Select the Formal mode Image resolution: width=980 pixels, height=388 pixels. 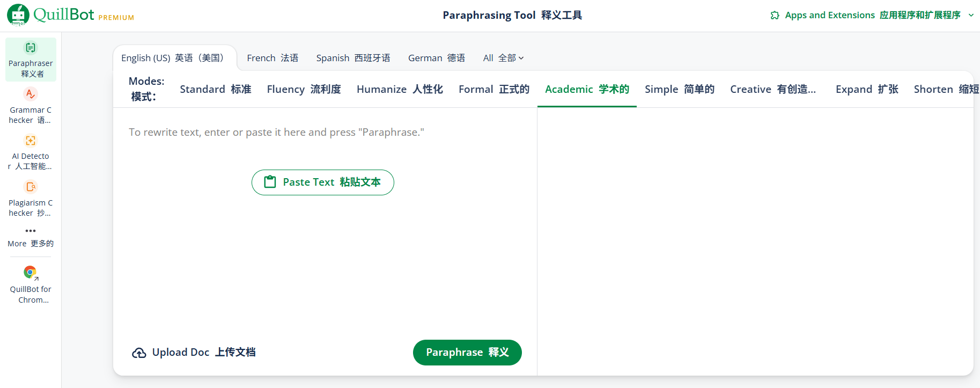[x=494, y=89]
